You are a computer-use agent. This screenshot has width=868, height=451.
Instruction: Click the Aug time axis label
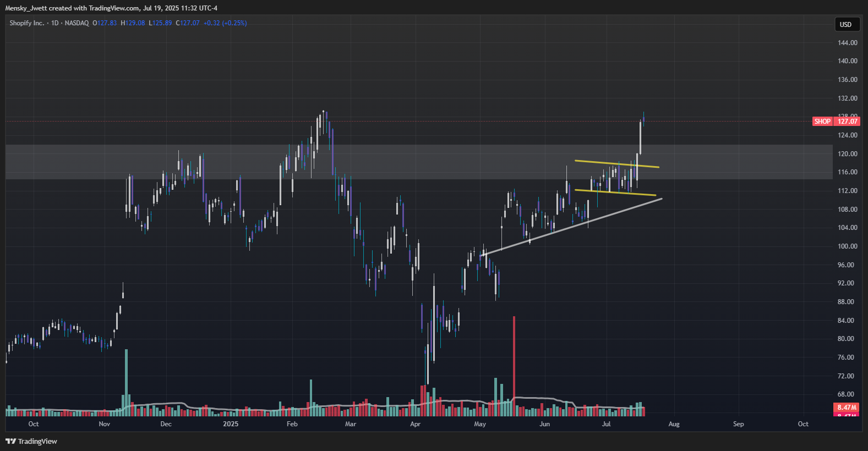pyautogui.click(x=674, y=424)
